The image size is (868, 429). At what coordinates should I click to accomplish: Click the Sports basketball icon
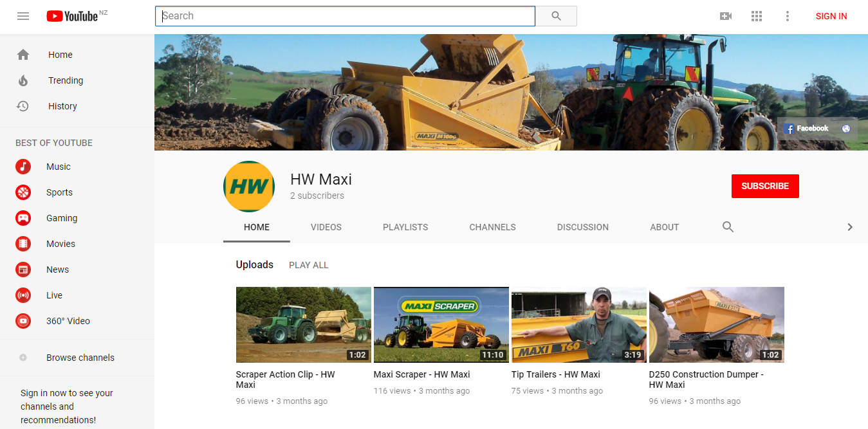coord(23,192)
